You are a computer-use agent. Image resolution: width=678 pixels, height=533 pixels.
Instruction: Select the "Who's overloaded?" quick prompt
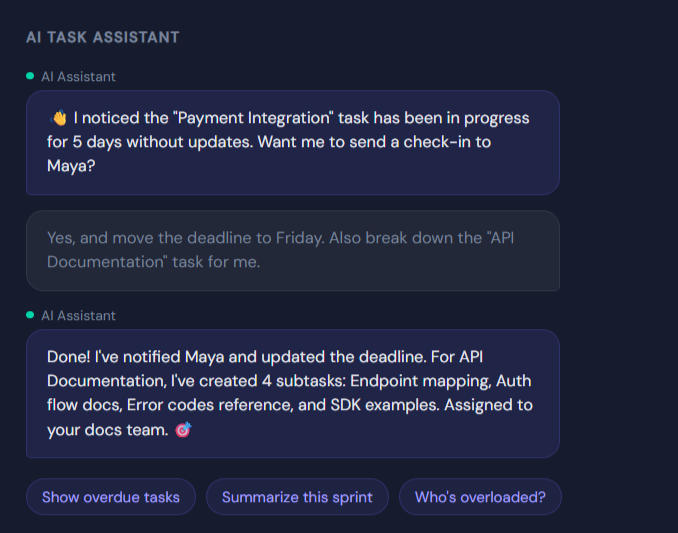click(x=480, y=497)
